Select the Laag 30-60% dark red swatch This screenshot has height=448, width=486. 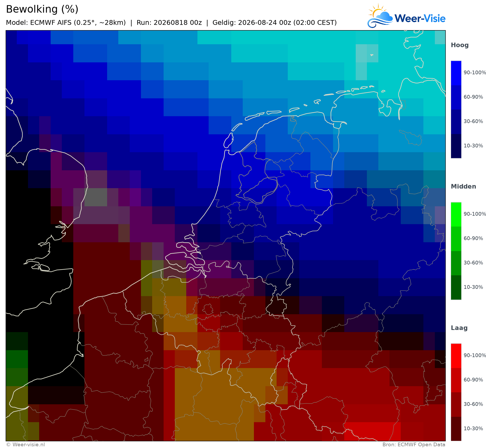[x=456, y=405]
